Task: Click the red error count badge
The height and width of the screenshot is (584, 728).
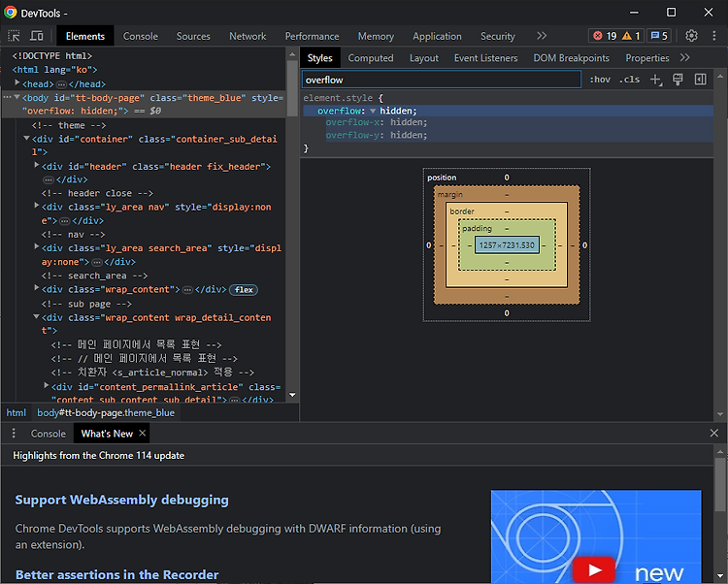Action: pos(605,36)
